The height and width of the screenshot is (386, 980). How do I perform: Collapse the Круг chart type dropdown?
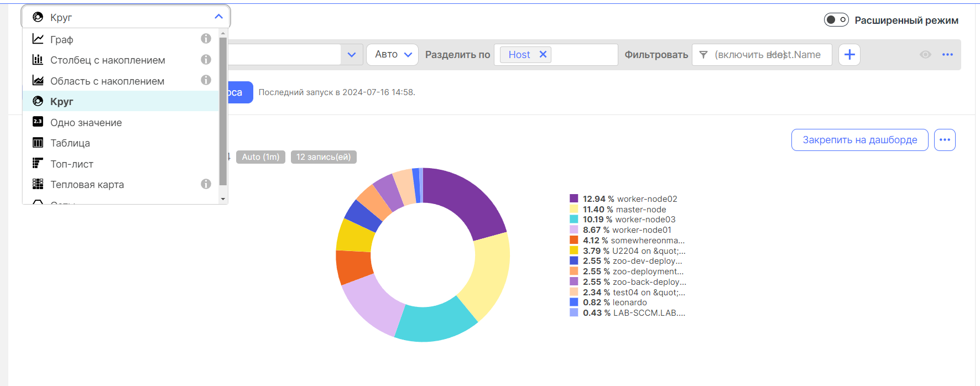point(218,17)
